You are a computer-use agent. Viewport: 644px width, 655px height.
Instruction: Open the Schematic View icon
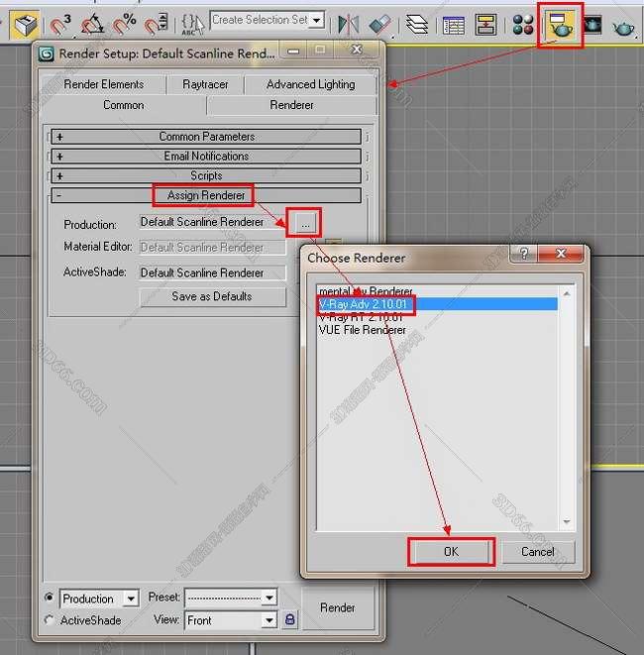point(485,24)
